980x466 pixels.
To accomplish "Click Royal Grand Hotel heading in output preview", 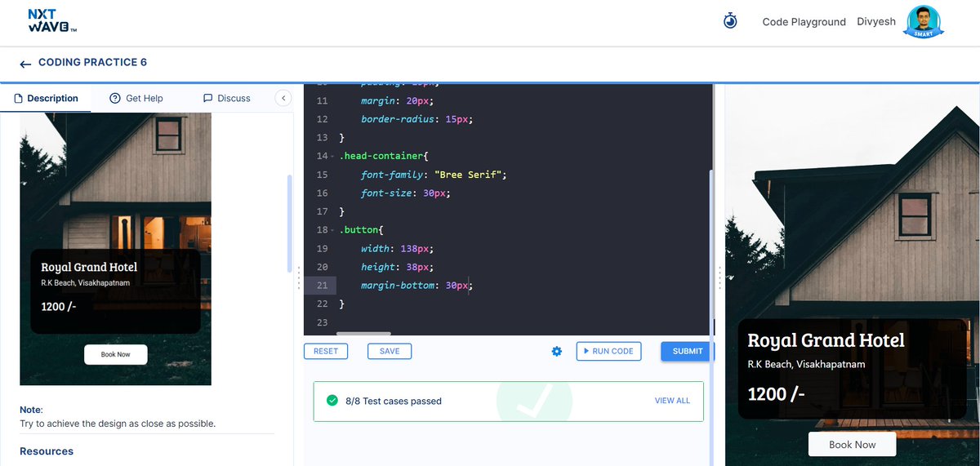I will tap(826, 340).
